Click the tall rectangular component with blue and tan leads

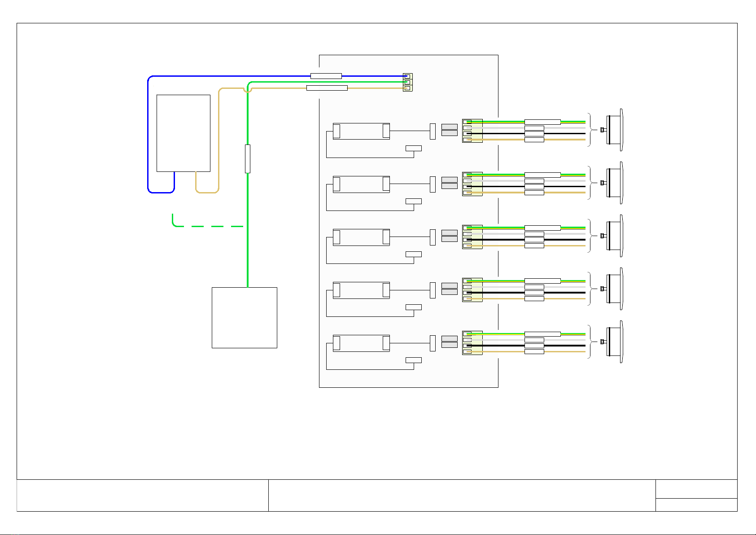(x=184, y=133)
